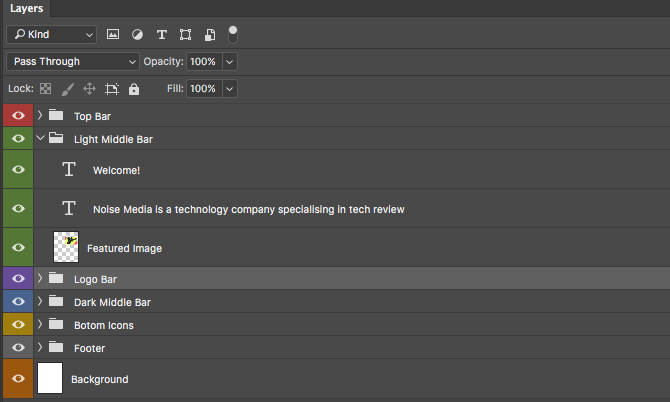Viewport: 670px width, 402px height.
Task: Hide the Background layer
Action: click(17, 379)
